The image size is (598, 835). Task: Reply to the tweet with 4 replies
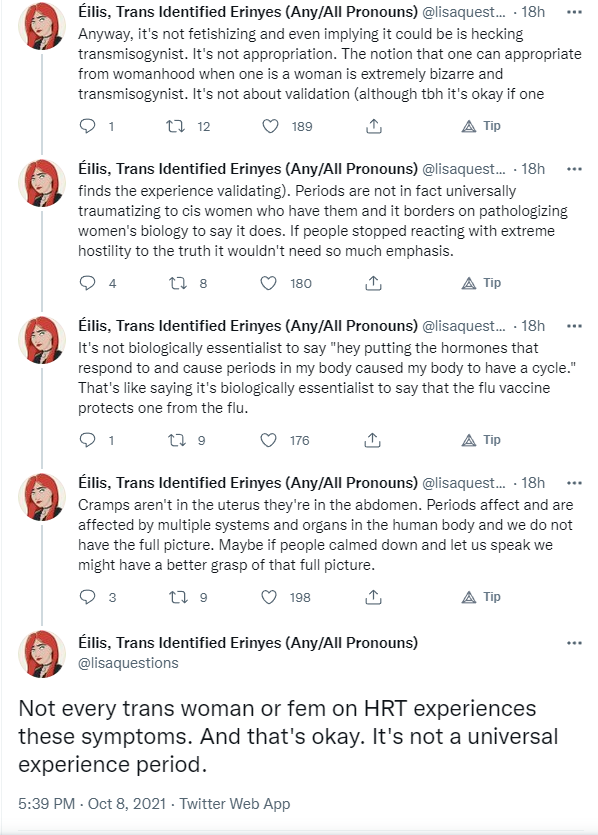[x=87, y=283]
